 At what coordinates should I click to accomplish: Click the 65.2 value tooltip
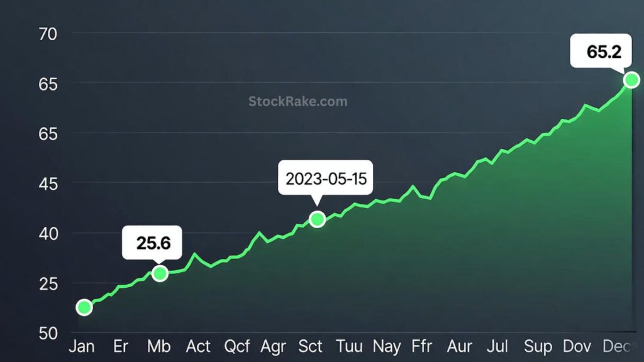click(x=600, y=52)
